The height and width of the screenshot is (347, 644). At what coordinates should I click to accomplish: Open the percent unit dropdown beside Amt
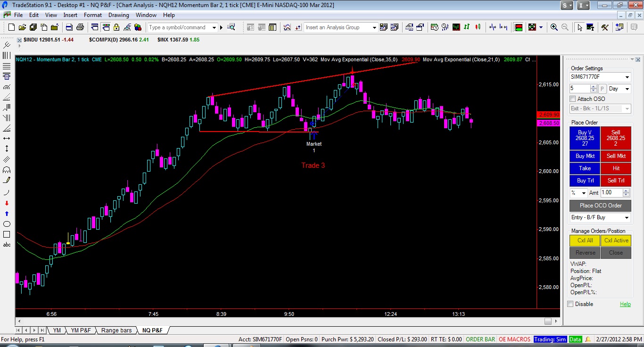[x=584, y=193]
